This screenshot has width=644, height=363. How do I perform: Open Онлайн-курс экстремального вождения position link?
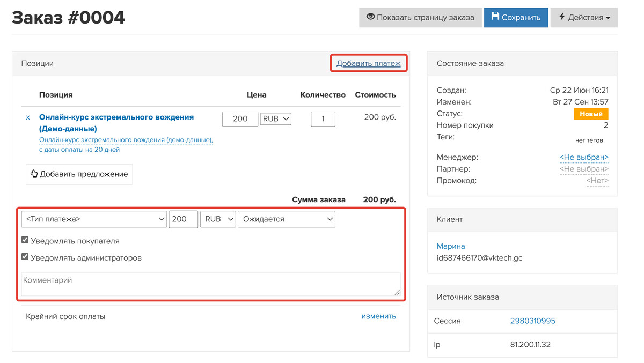pyautogui.click(x=116, y=123)
